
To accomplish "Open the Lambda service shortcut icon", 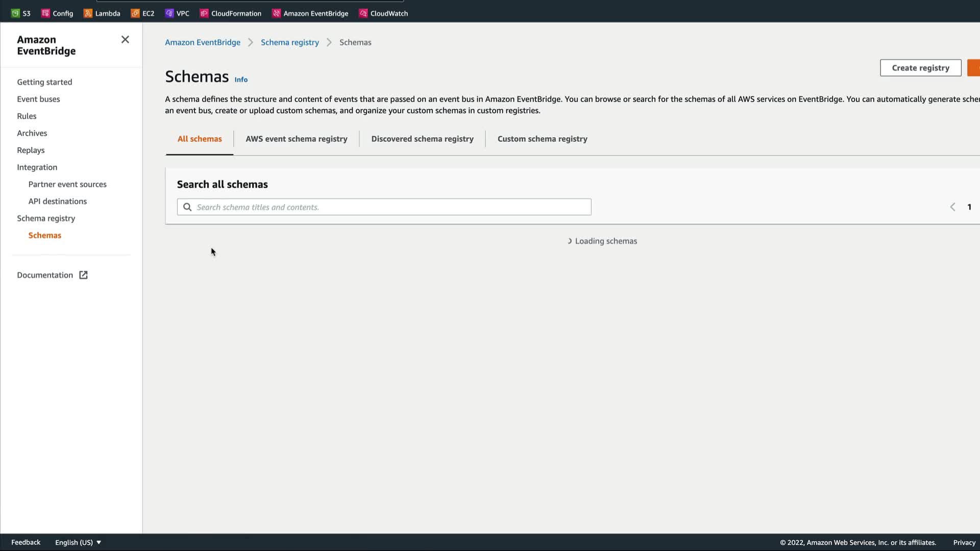I will [x=88, y=13].
